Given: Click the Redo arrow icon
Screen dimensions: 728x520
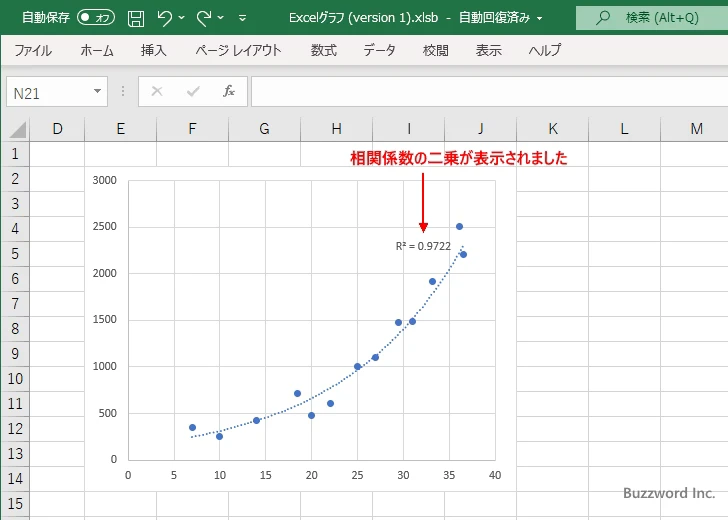Looking at the screenshot, I should [203, 18].
